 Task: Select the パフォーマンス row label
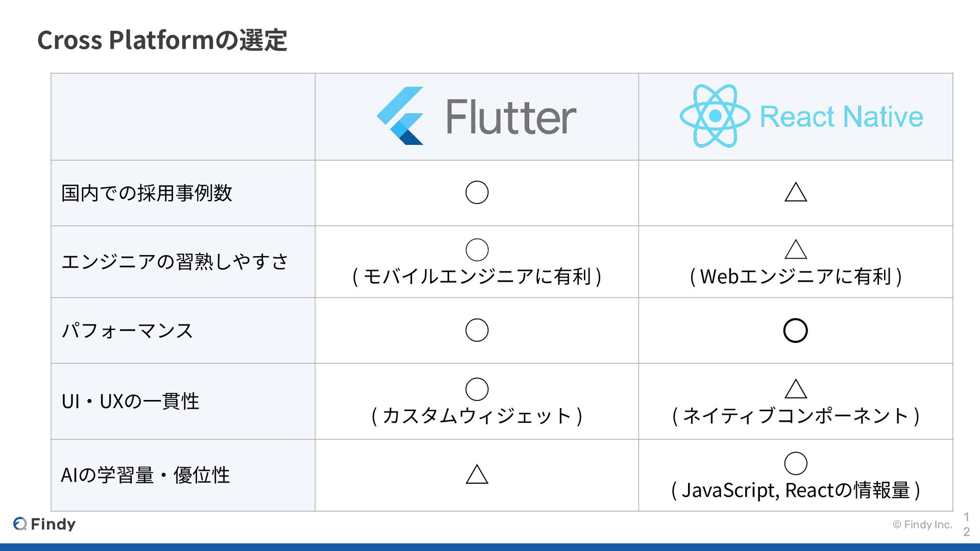click(127, 331)
